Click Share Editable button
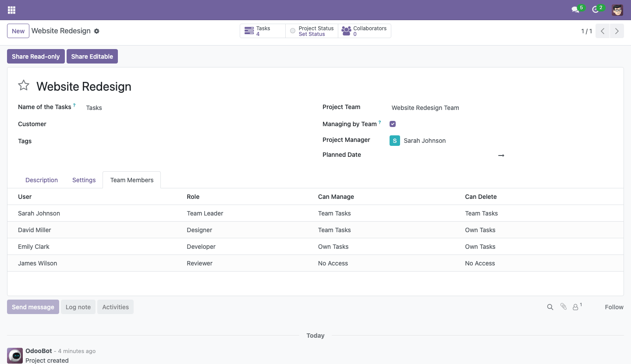This screenshot has width=631, height=364. pos(92,57)
